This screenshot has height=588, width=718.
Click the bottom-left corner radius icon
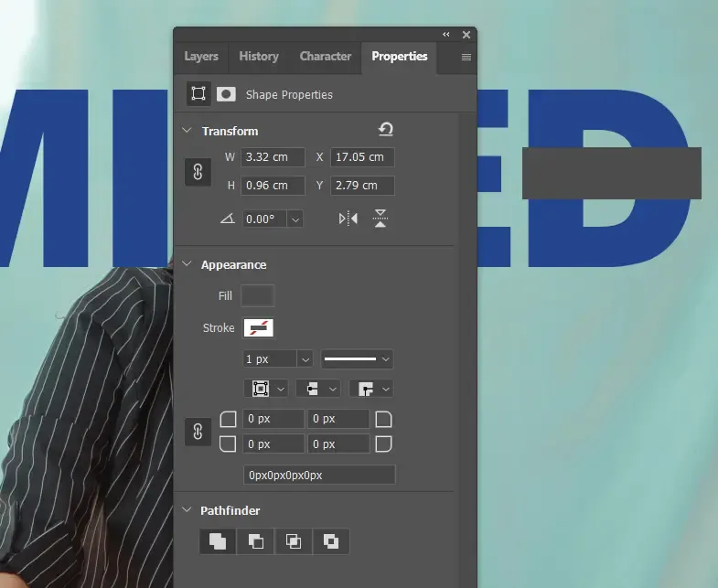(x=228, y=444)
